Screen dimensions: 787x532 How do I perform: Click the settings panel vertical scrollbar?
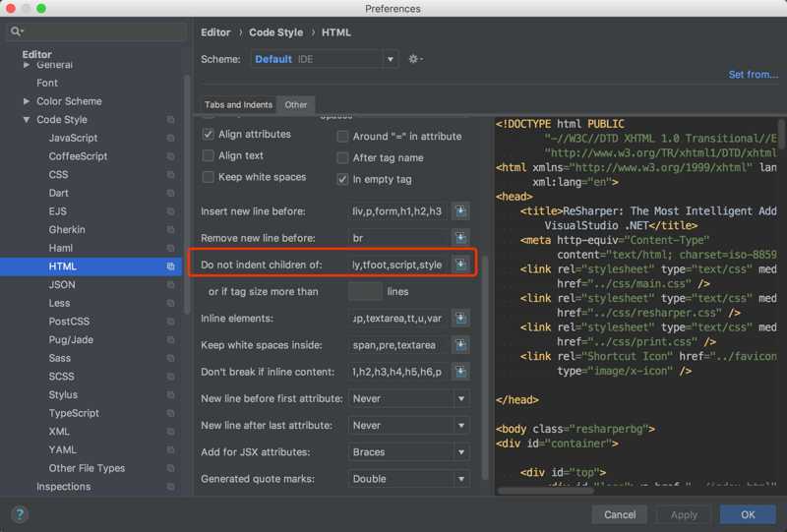coord(485,368)
